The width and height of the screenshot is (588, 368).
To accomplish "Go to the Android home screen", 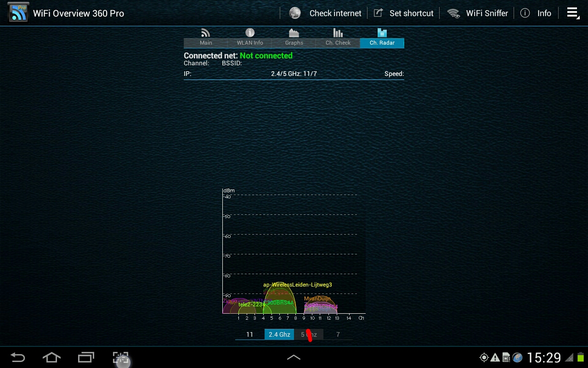I will (x=51, y=357).
